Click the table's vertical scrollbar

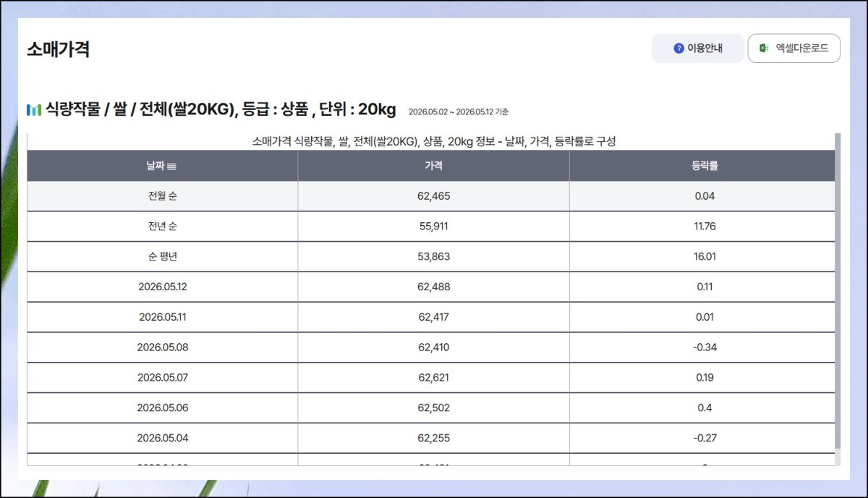838,290
